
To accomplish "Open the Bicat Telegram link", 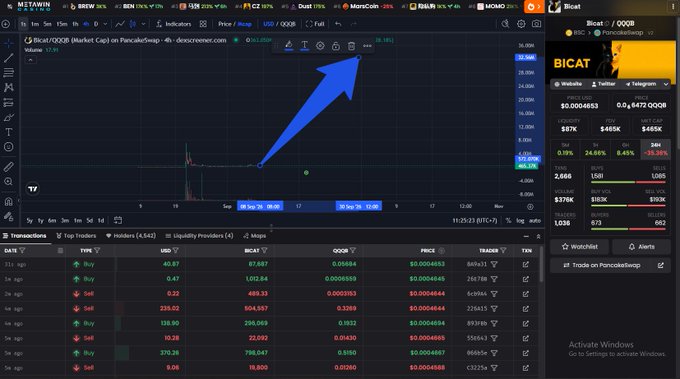I will tap(641, 84).
